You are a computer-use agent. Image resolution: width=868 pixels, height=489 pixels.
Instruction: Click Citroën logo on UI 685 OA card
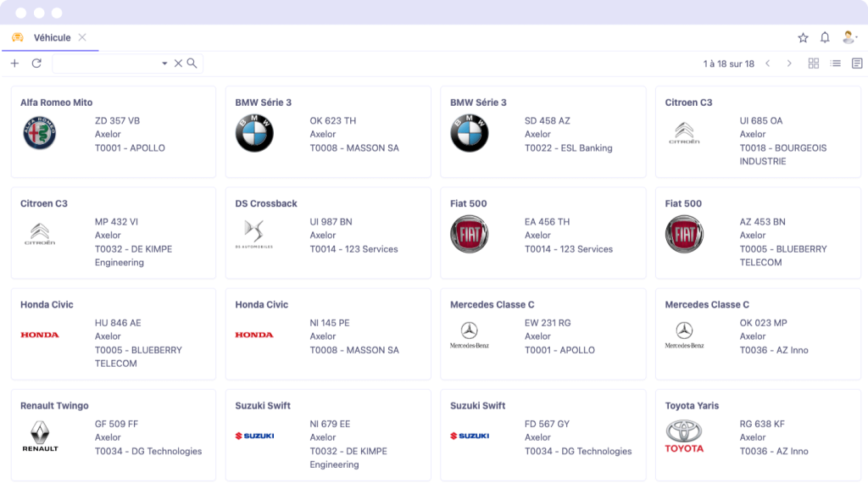click(684, 133)
